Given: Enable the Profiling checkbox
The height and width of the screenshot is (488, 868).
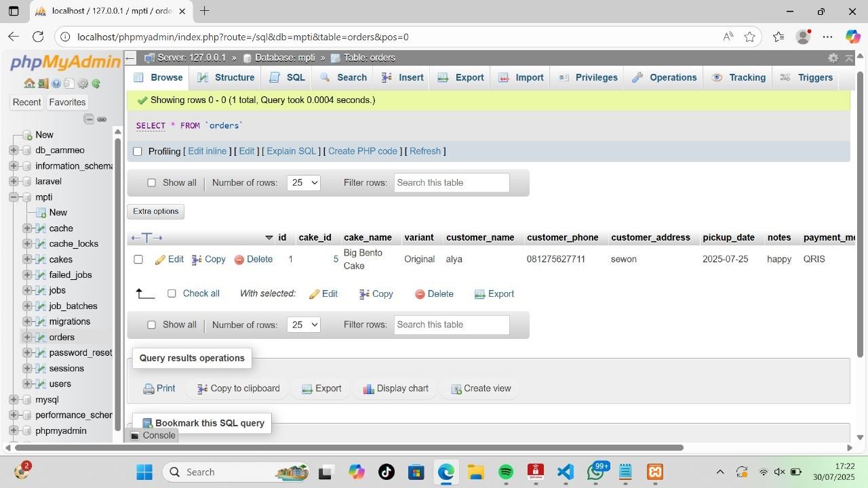Looking at the screenshot, I should pos(138,151).
